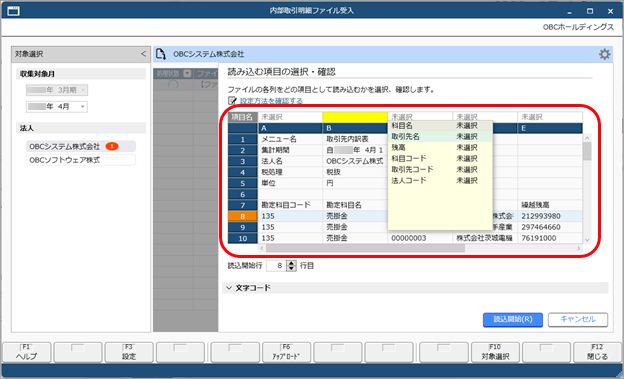Open the 設定方法を確認する link

pos(271,101)
